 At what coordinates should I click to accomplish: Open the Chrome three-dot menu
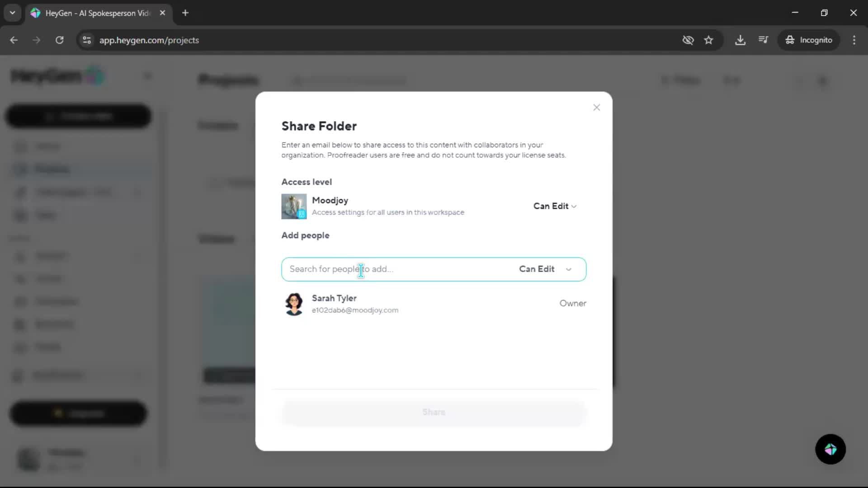tap(854, 40)
